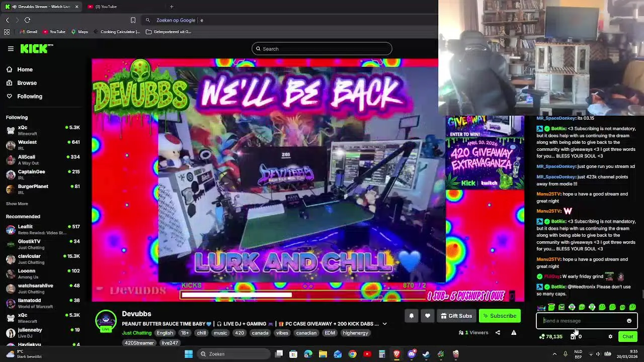Toggle the follow heart button
Image resolution: width=644 pixels, height=362 pixels.
[427, 316]
